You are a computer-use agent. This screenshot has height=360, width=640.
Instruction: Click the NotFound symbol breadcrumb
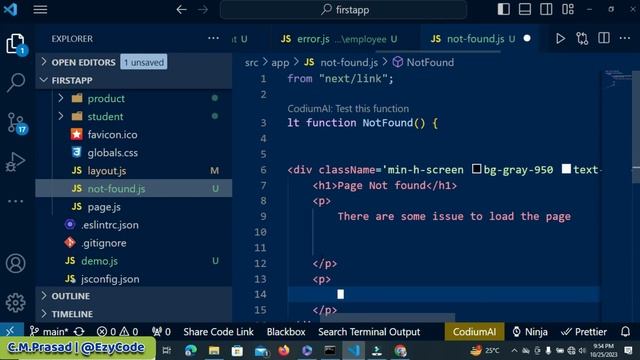pos(423,62)
